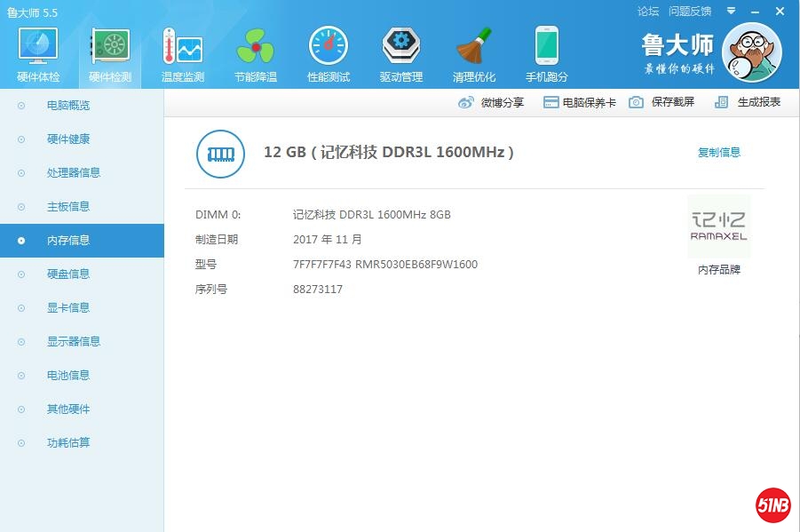Click 清理优化 cleanup broom icon

474,47
